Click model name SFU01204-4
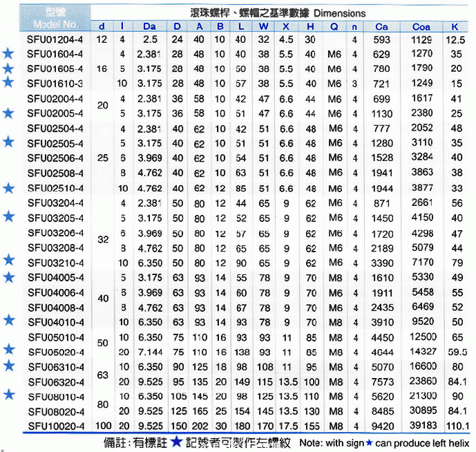This screenshot has height=452, width=476. [x=55, y=39]
